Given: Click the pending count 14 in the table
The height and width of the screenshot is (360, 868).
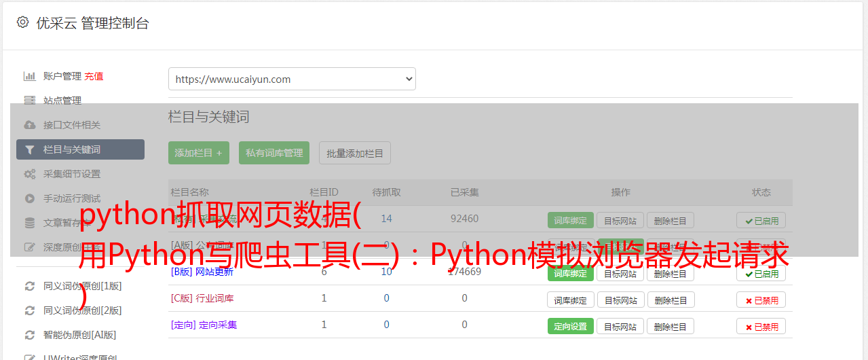Looking at the screenshot, I should (386, 219).
